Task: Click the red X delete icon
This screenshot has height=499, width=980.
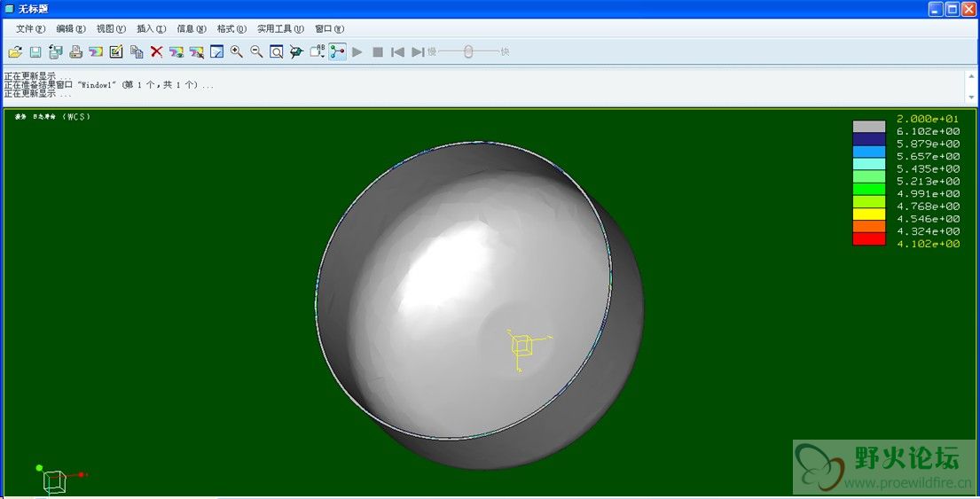Action: (156, 51)
